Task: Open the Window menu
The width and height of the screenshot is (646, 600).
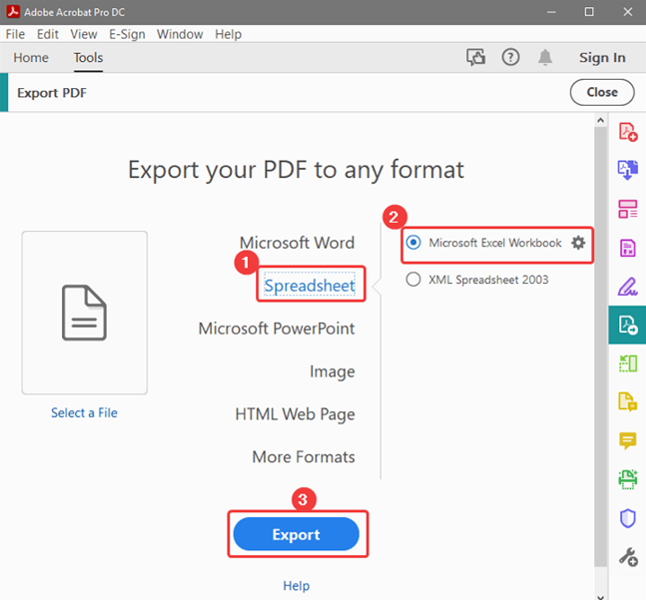Action: pos(180,34)
